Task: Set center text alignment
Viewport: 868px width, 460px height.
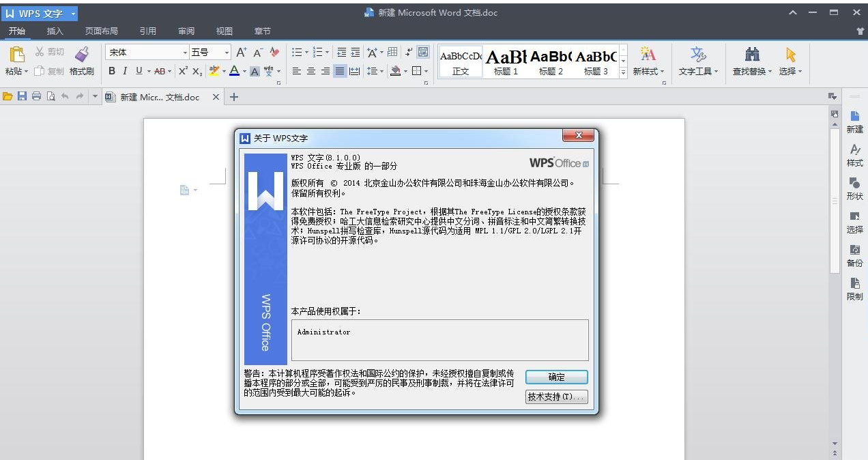Action: 311,71
